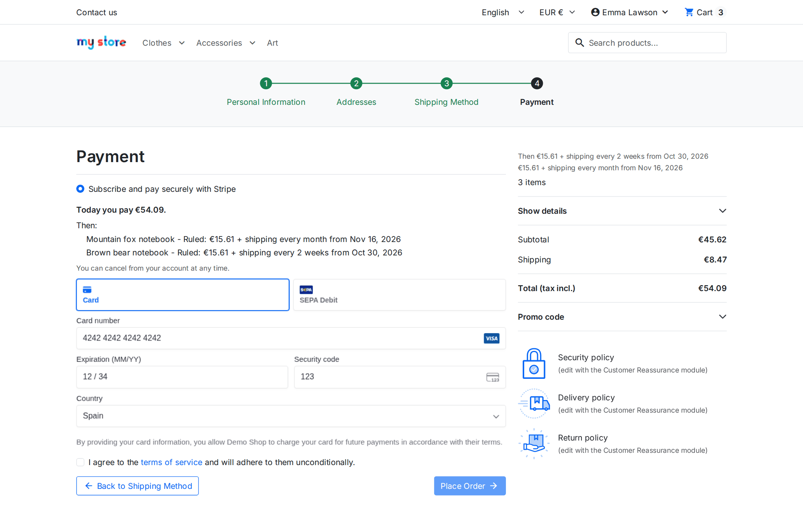803x532 pixels.
Task: Select the SEPA Debit payment tab
Action: pyautogui.click(x=399, y=295)
